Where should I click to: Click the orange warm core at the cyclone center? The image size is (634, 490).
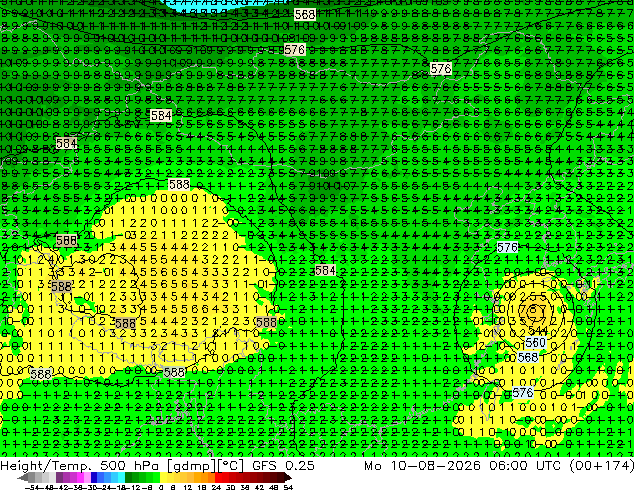point(534,310)
